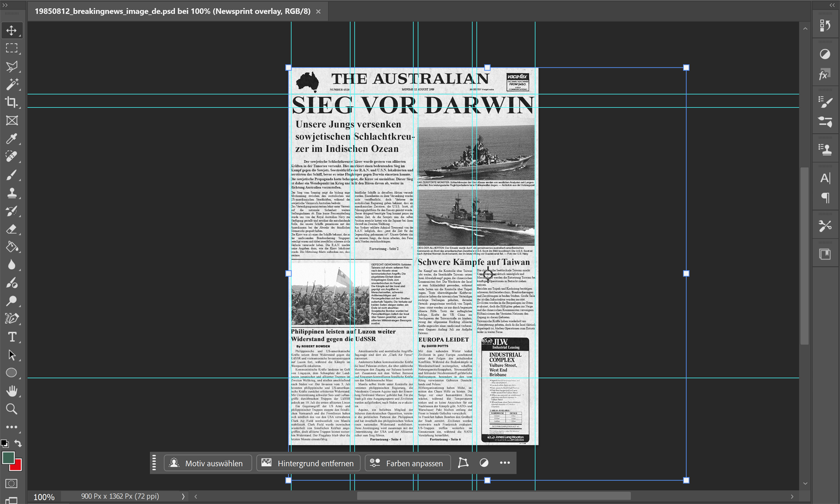Select the Pen tool

point(11,319)
